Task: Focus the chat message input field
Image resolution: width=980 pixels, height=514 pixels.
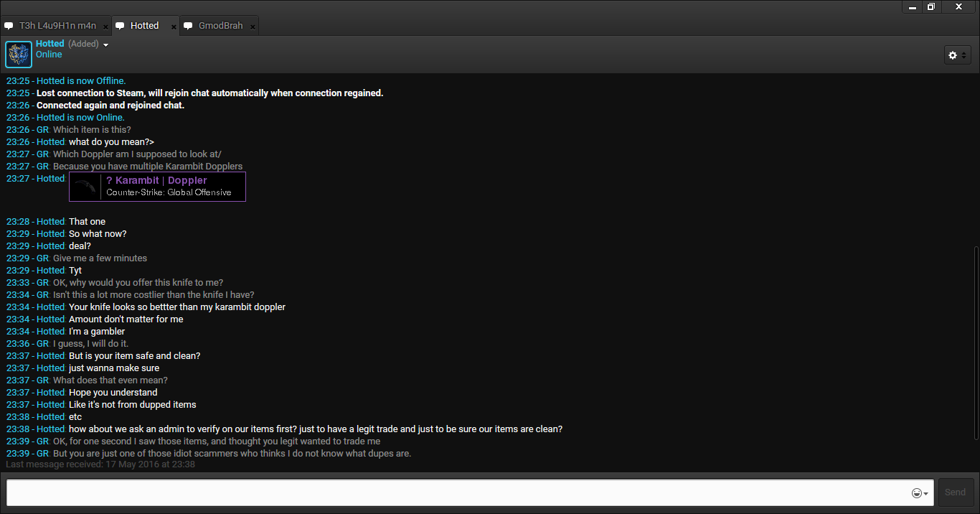Action: [459, 493]
